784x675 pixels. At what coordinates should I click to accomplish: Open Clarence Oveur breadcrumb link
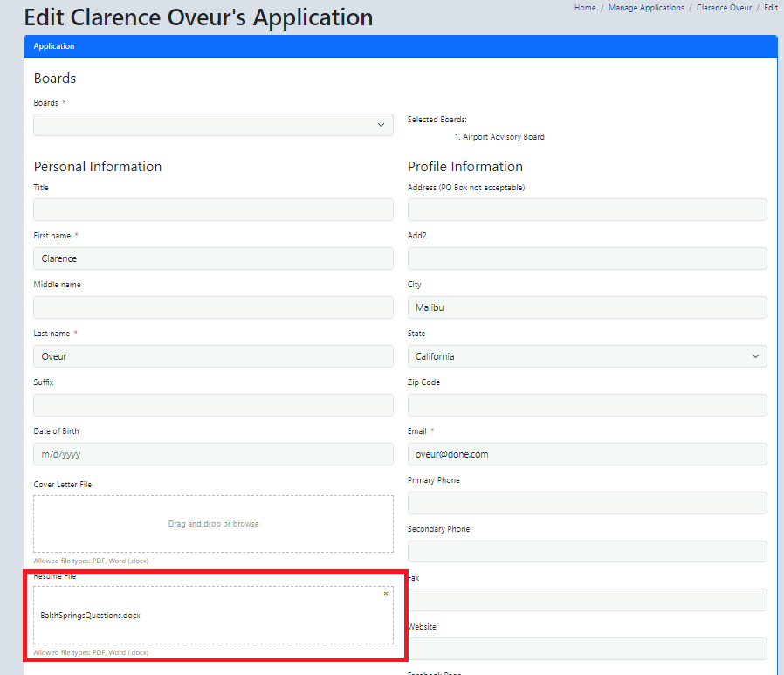tap(724, 8)
